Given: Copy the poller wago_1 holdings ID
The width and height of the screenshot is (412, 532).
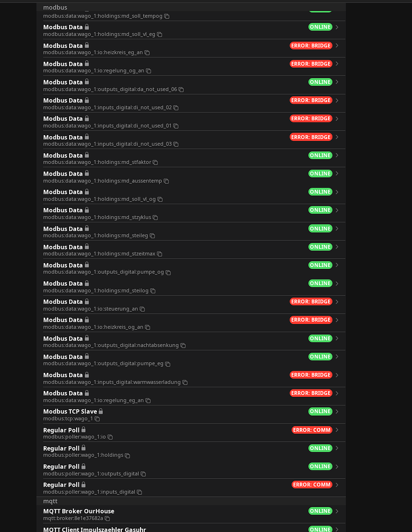Looking at the screenshot, I should click(x=127, y=455).
